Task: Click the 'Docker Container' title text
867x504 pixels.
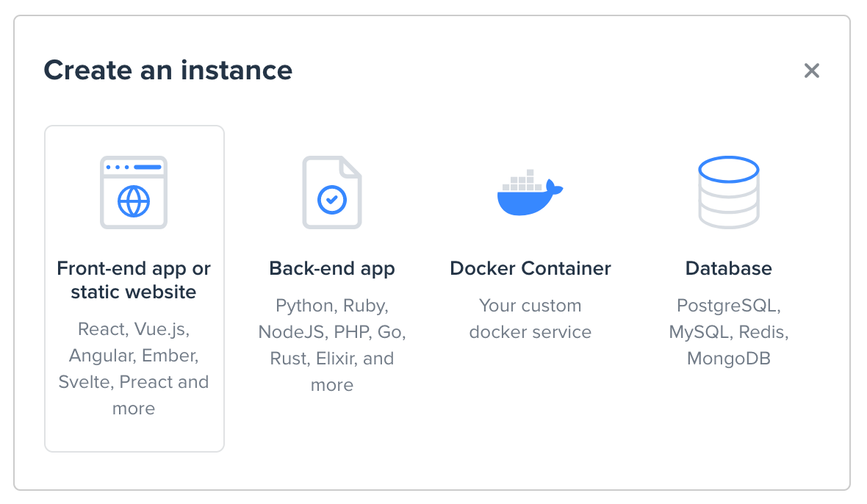Action: pos(530,268)
